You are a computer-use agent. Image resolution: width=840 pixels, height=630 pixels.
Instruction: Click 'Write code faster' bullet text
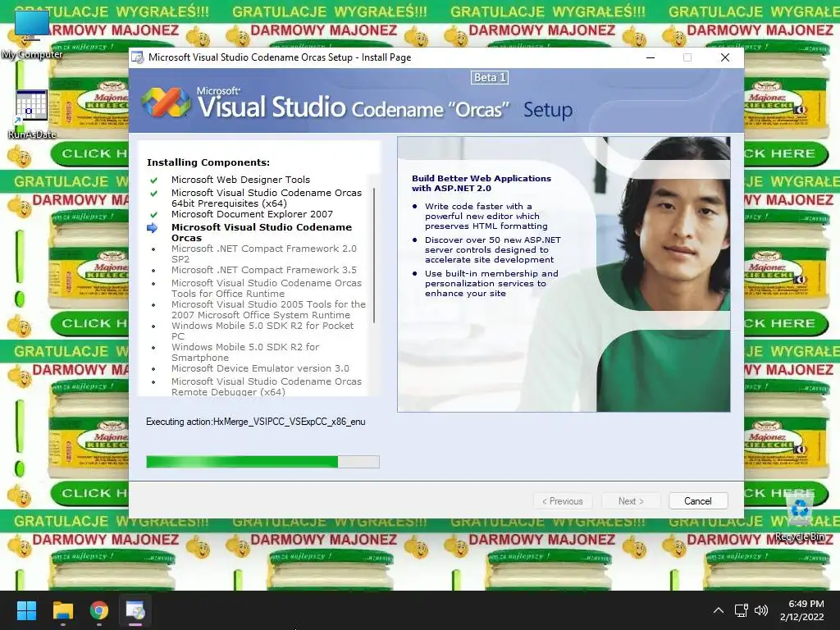[x=486, y=216]
